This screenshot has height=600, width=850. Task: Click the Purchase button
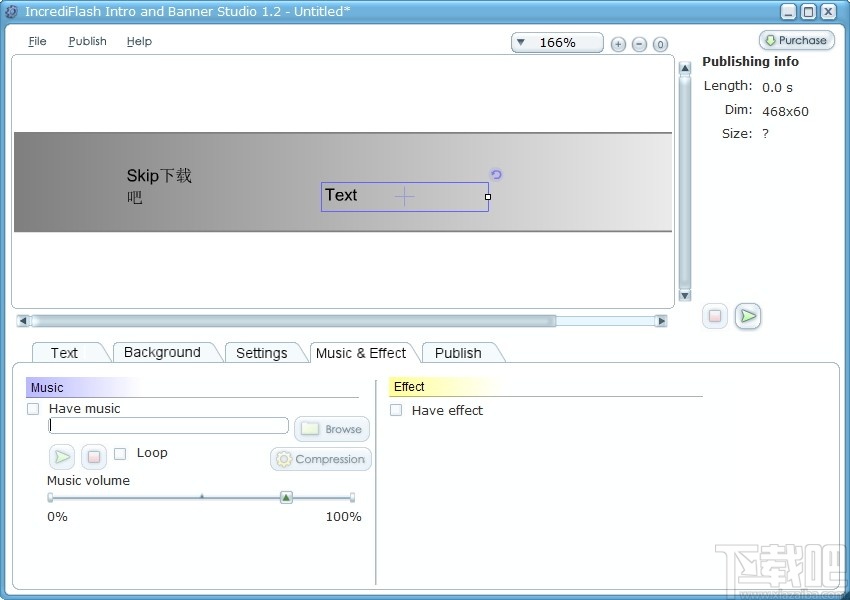(796, 40)
